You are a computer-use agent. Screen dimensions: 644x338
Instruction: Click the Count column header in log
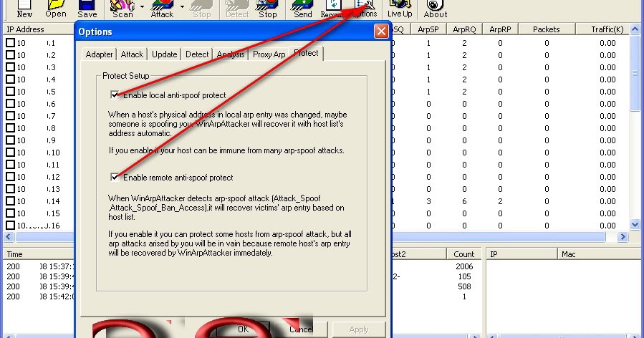(463, 254)
